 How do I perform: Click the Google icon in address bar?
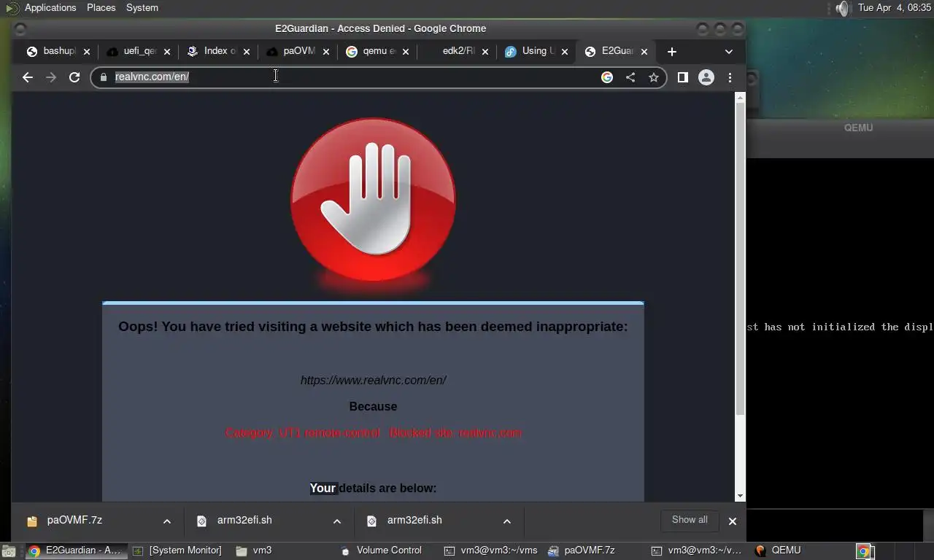point(607,77)
